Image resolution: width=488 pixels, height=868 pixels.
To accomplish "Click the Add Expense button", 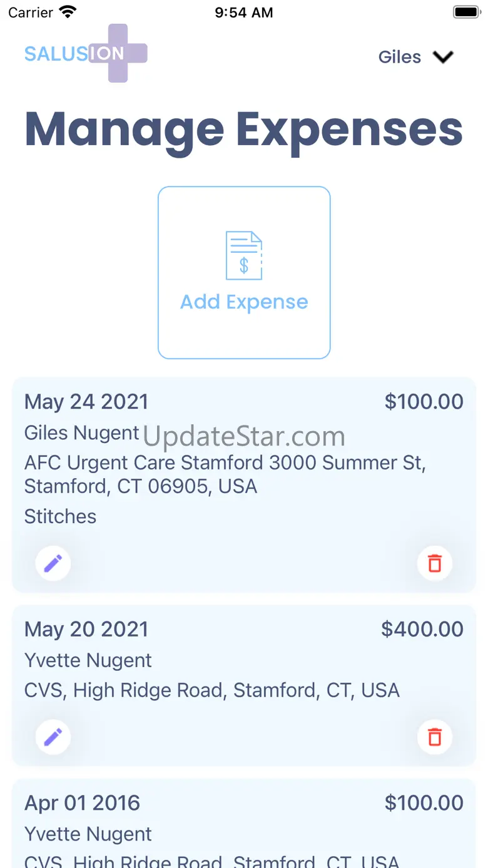I will pyautogui.click(x=244, y=272).
